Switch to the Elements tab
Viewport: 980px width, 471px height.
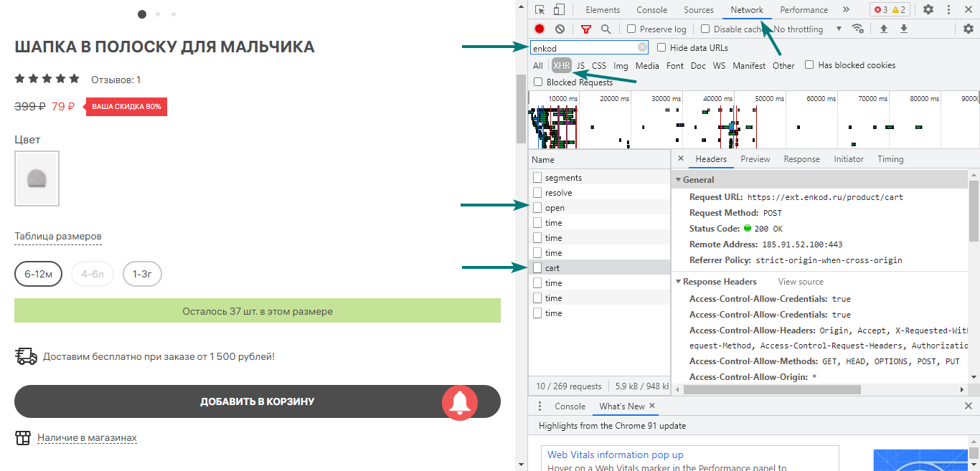click(x=603, y=10)
